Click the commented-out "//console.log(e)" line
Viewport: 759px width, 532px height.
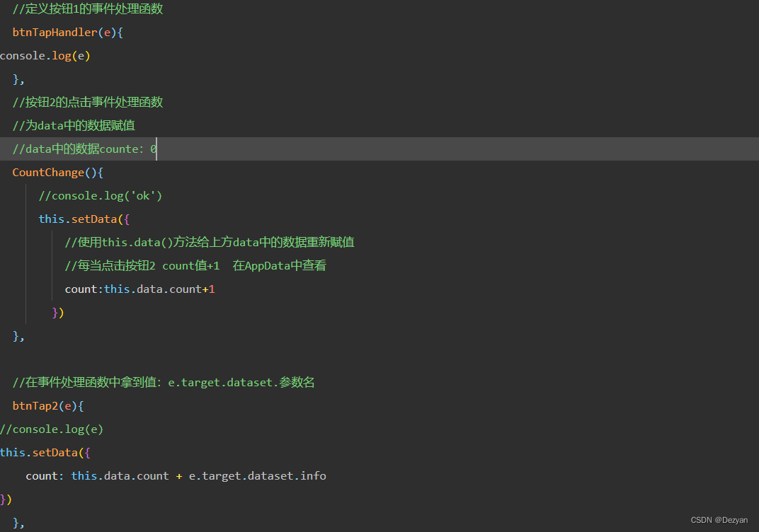point(52,429)
